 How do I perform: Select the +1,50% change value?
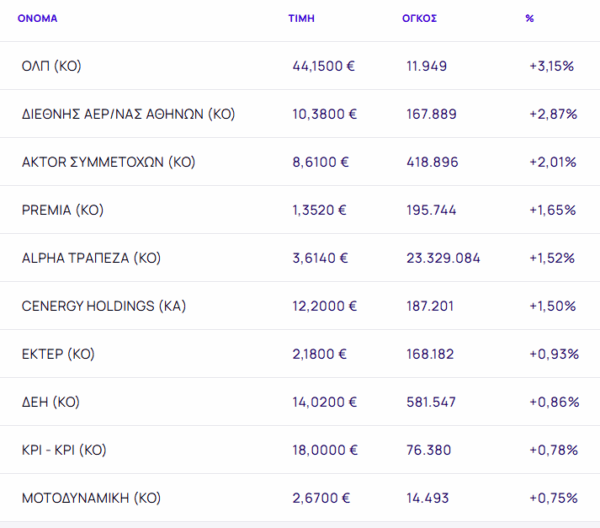click(553, 306)
